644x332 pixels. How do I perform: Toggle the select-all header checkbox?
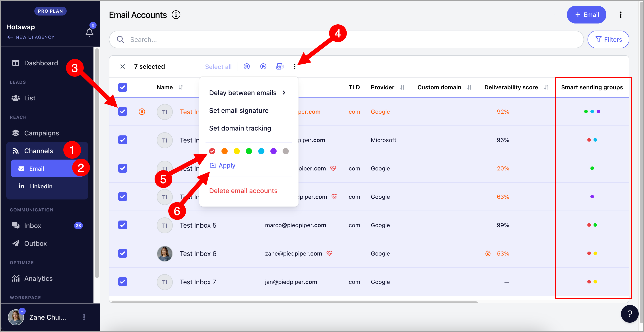(x=122, y=87)
